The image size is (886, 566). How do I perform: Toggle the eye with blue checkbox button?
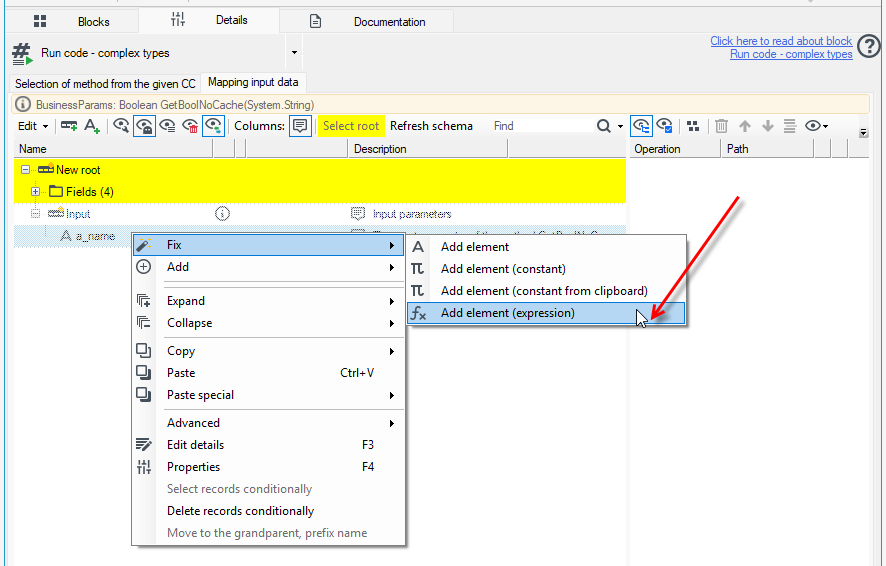click(x=664, y=126)
